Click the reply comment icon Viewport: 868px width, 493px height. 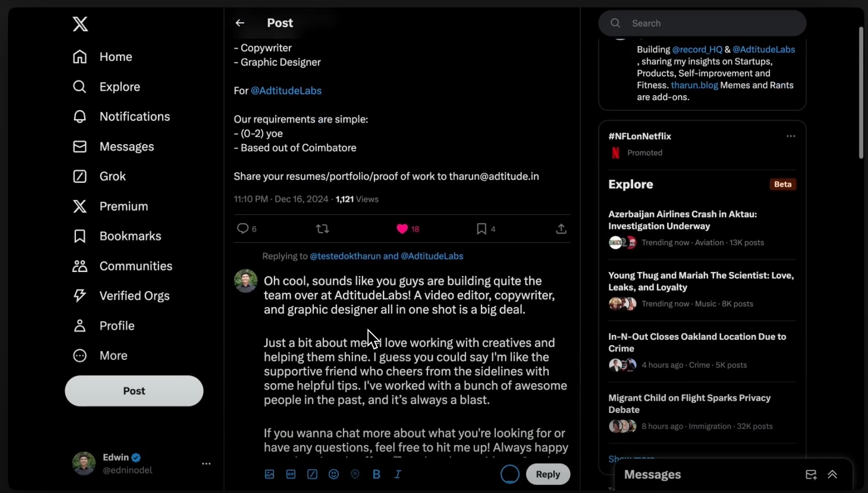(242, 228)
